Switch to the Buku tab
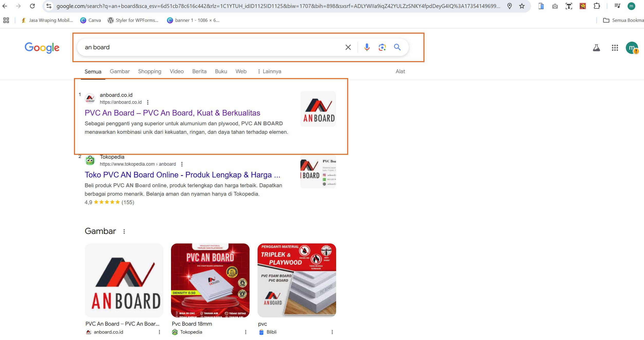Viewport: 644px width, 340px height. click(221, 71)
